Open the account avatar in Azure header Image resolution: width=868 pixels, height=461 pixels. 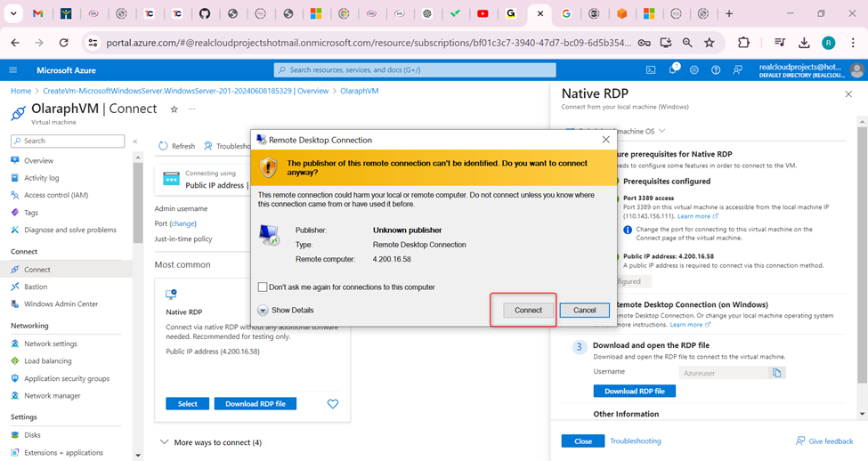tap(857, 70)
